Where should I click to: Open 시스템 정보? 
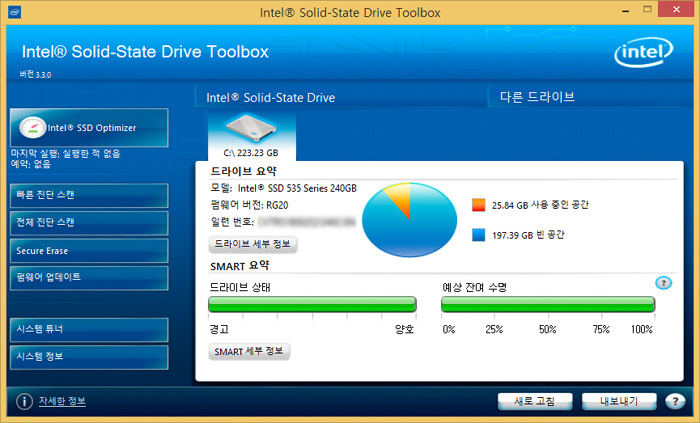pyautogui.click(x=89, y=357)
